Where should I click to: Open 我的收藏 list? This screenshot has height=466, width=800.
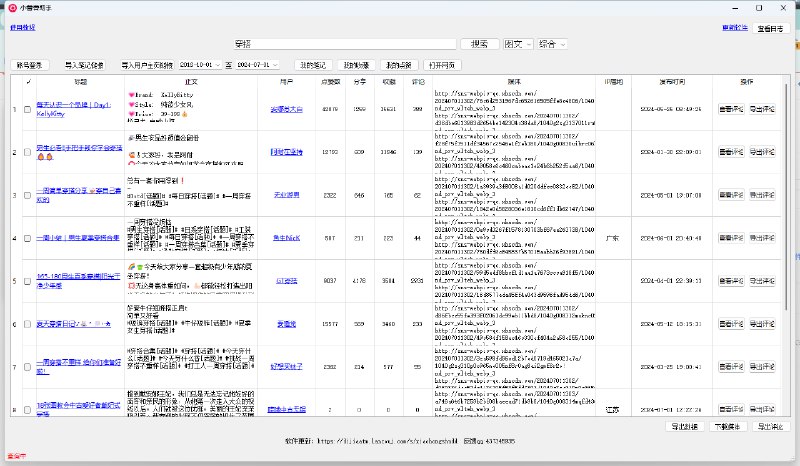pos(356,65)
